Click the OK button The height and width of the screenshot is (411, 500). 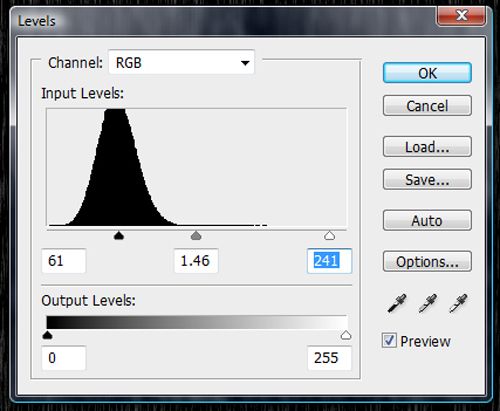click(427, 73)
